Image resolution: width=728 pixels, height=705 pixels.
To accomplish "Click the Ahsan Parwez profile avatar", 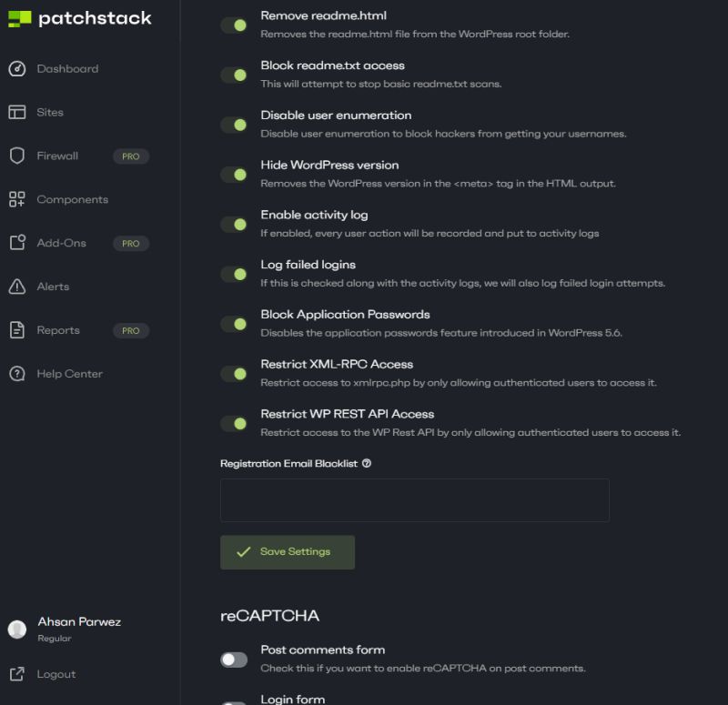I will coord(16,629).
